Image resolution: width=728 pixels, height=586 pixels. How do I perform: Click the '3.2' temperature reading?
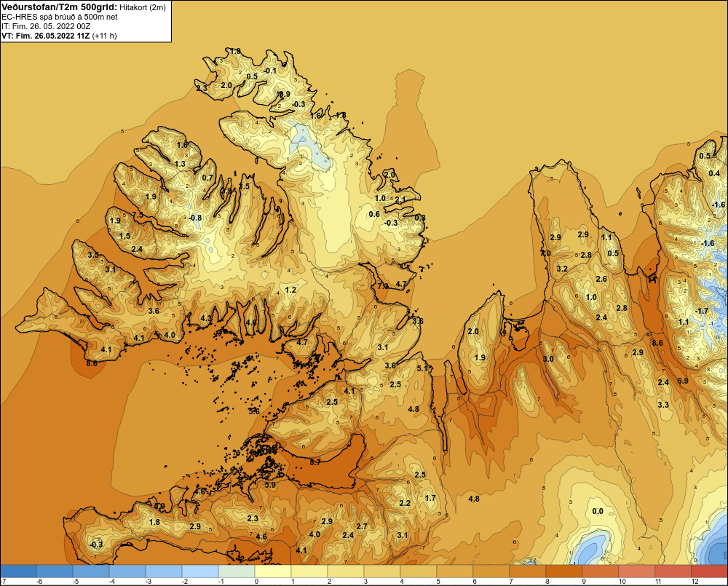[x=562, y=269]
